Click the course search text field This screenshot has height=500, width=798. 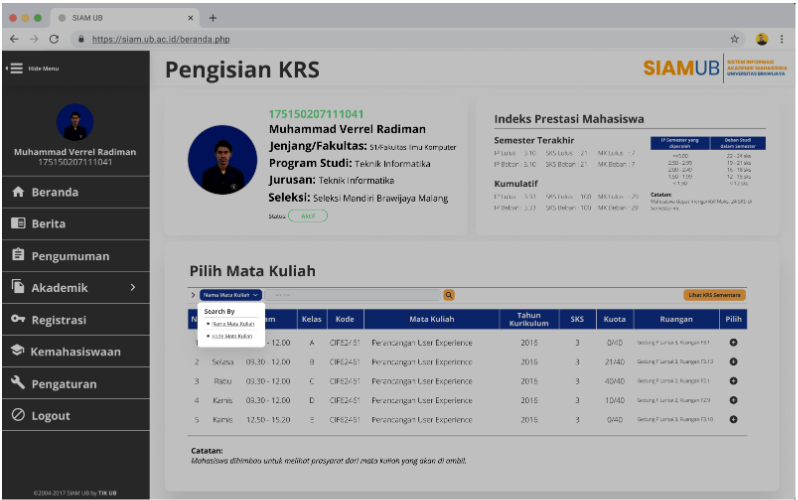355,295
